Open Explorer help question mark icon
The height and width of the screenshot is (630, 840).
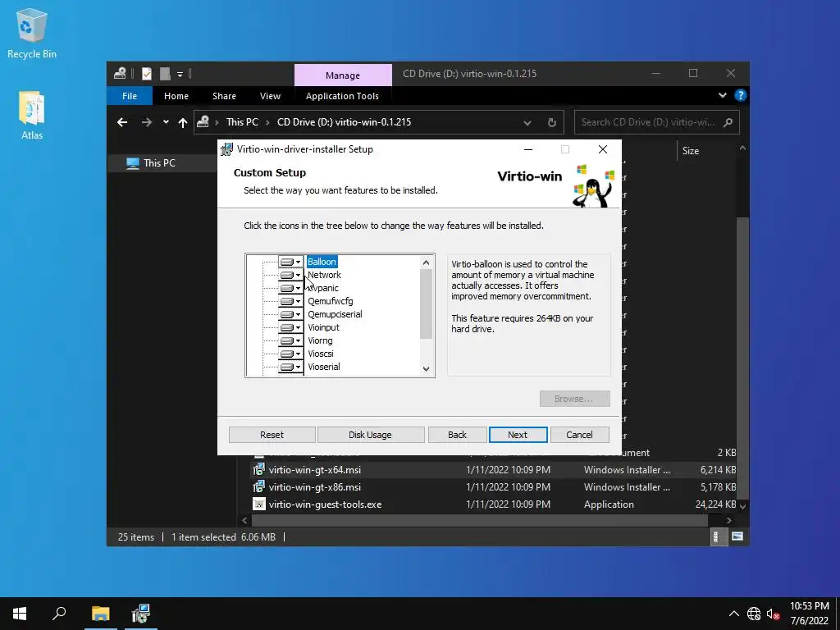(x=741, y=95)
